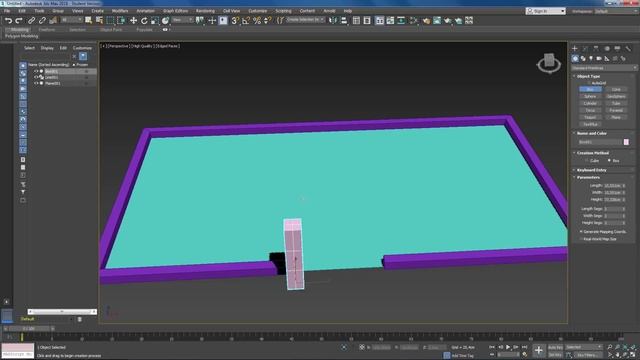Click the Teapot primitive button

590,117
